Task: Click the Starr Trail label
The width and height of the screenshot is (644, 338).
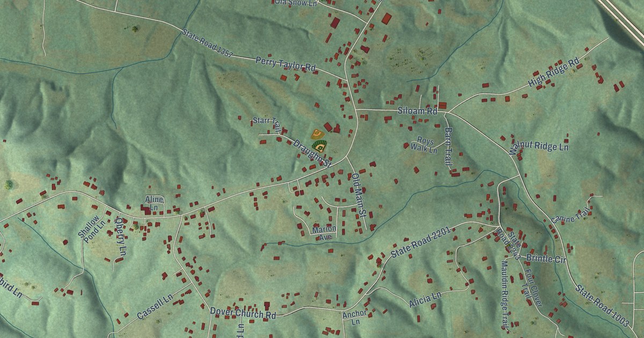Action: click(x=267, y=125)
